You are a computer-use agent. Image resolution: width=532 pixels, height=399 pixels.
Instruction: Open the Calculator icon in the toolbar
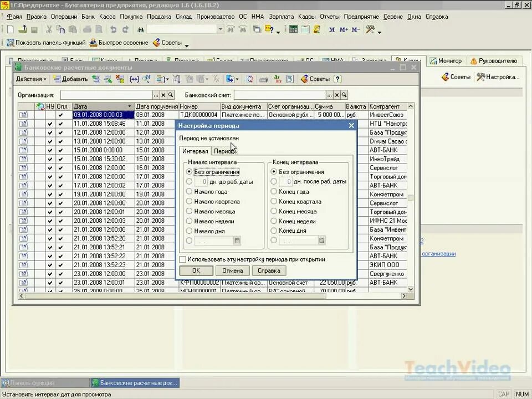click(x=294, y=29)
